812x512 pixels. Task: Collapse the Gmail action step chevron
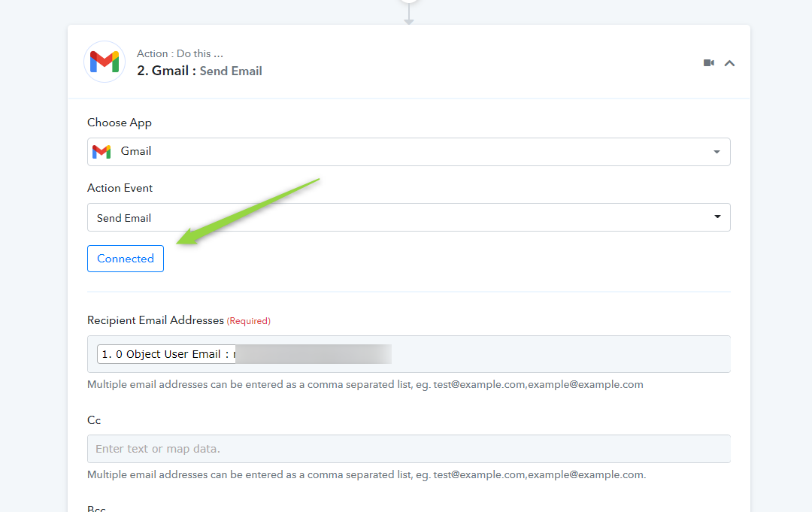tap(729, 63)
